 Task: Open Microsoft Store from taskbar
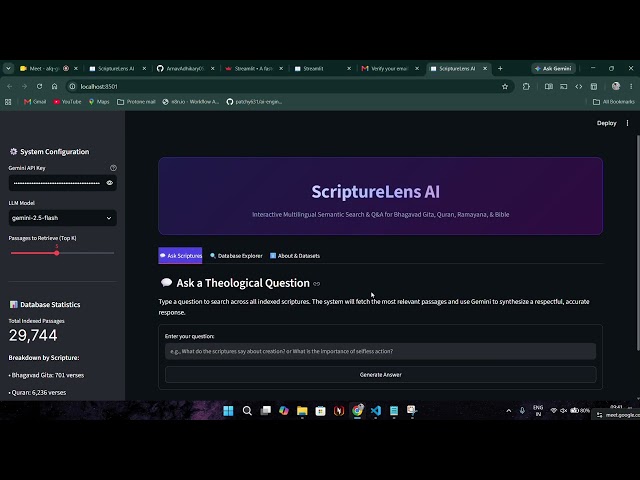click(320, 411)
